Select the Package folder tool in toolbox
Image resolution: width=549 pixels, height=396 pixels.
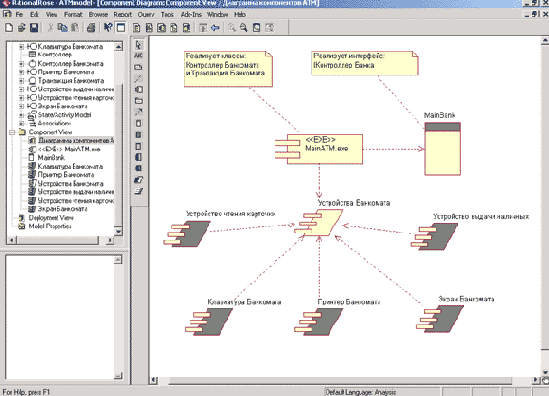coord(138,101)
